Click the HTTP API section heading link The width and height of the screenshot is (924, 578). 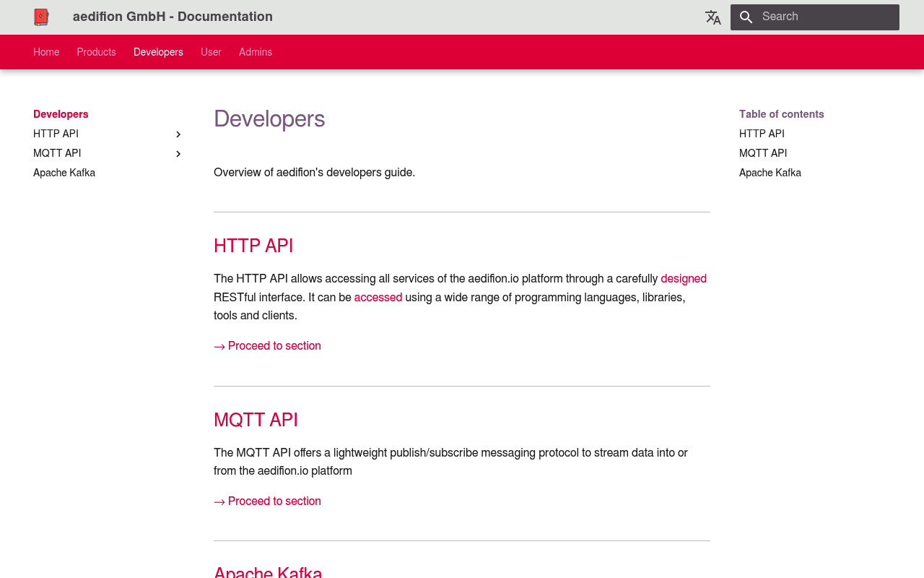253,246
